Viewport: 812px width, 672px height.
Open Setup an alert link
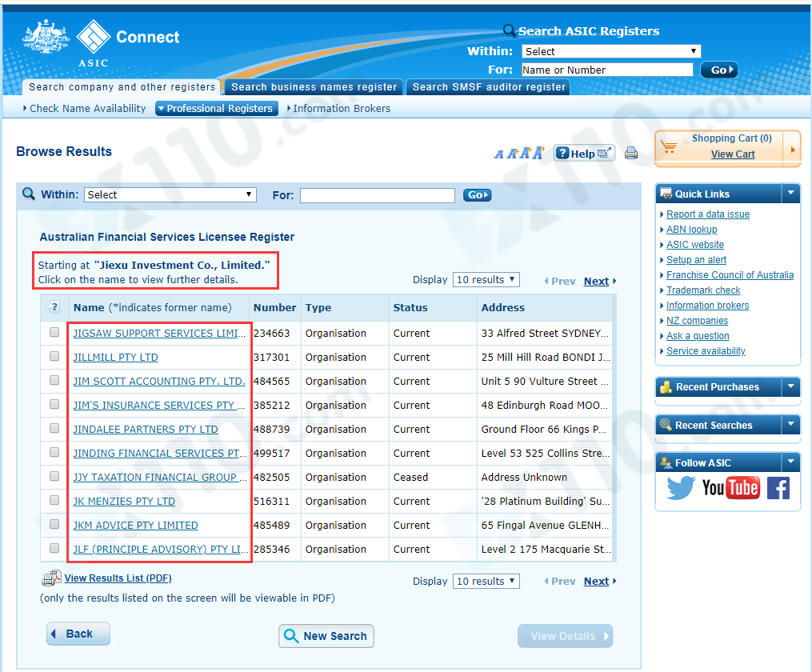[x=696, y=259]
